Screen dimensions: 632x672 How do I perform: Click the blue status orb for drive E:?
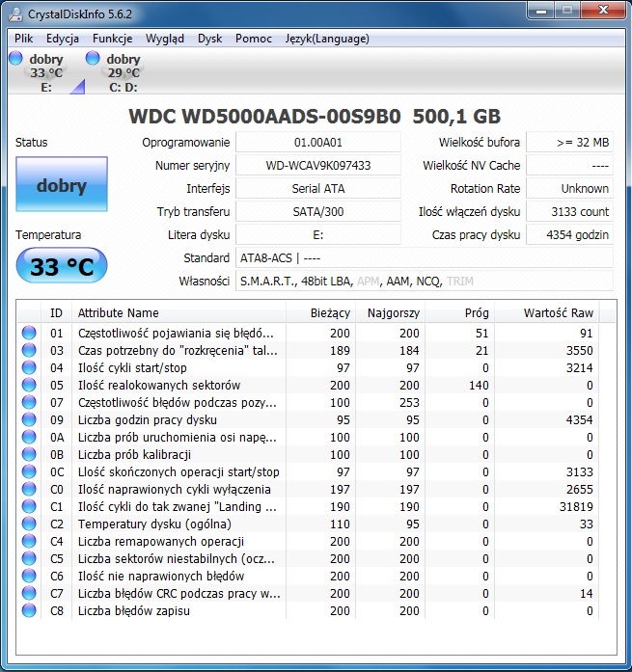[15, 58]
